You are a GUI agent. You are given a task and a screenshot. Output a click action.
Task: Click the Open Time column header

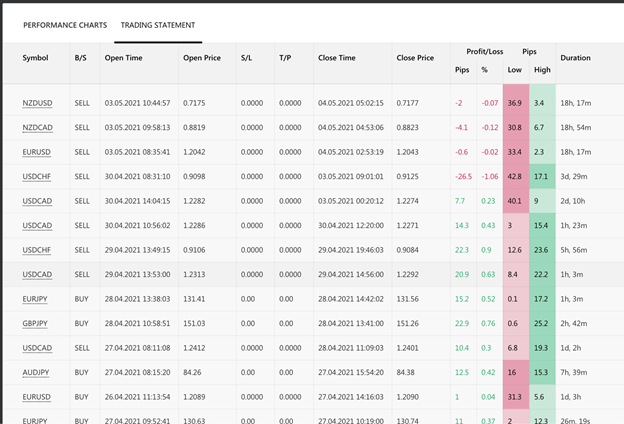pos(123,58)
